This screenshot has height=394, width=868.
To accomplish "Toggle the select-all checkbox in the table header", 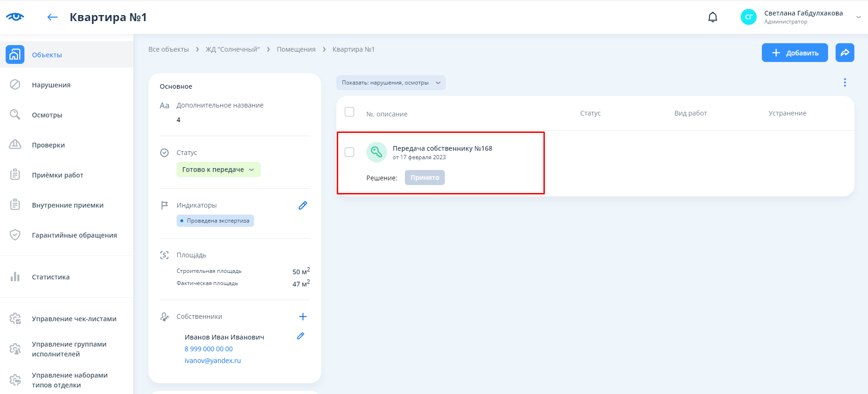I will pos(349,112).
